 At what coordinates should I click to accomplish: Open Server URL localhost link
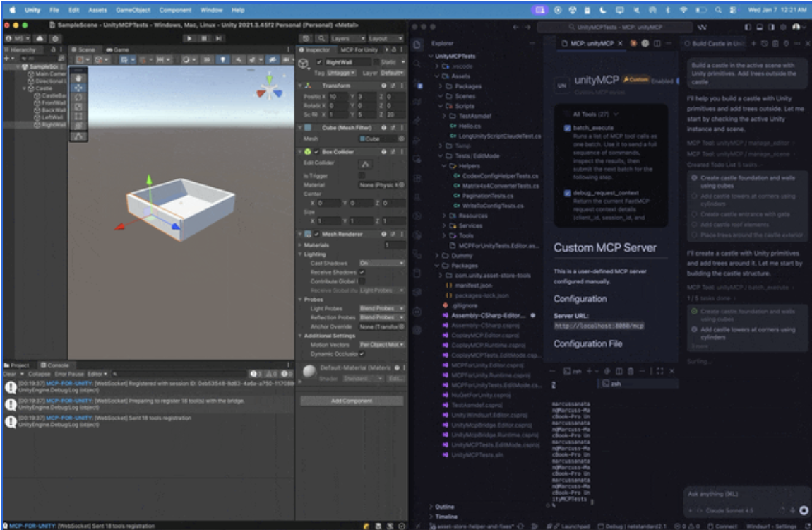[x=599, y=326]
